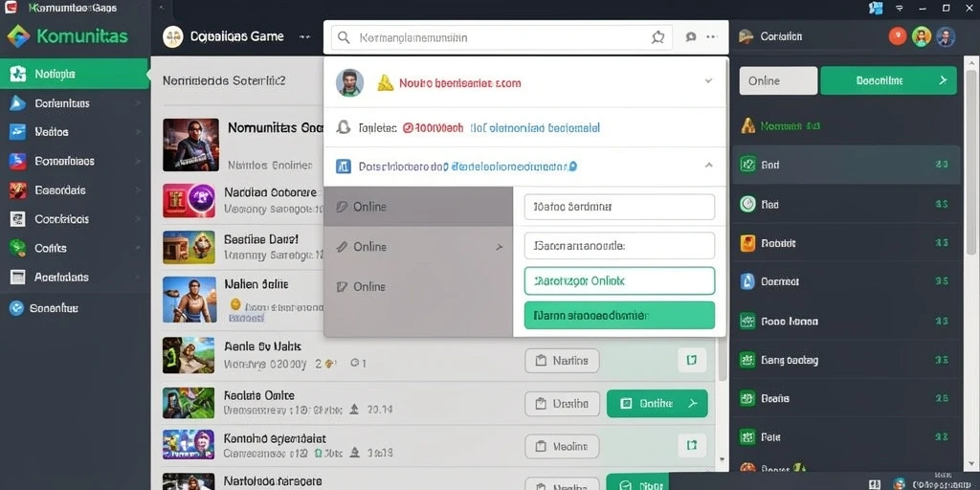The image size is (980, 490).
Task: Click the green icon beside Nomunitas header
Action: tap(747, 125)
